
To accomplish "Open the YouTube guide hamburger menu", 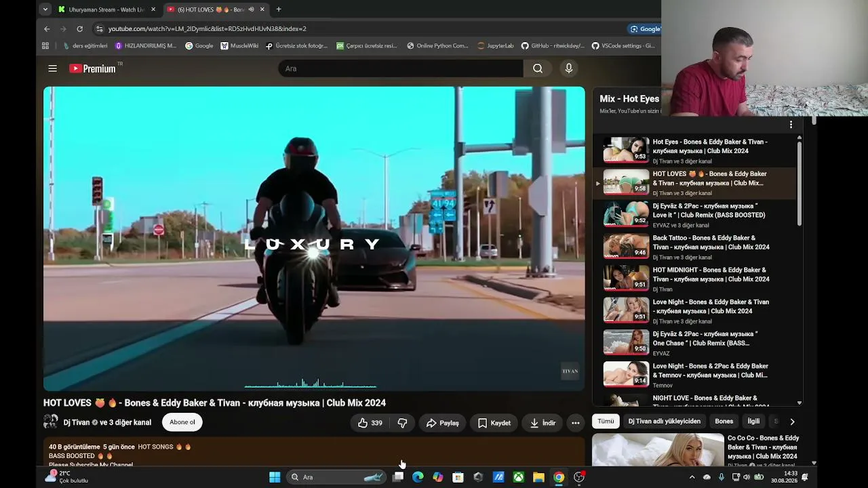I will (x=52, y=68).
